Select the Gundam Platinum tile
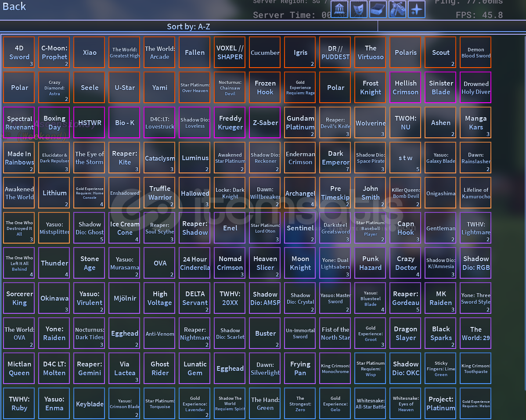 300,122
